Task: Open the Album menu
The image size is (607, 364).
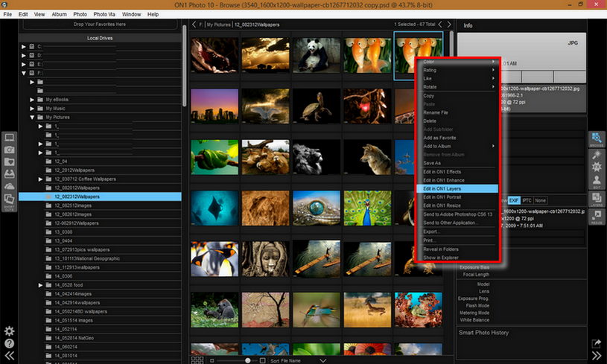Action: (x=60, y=14)
